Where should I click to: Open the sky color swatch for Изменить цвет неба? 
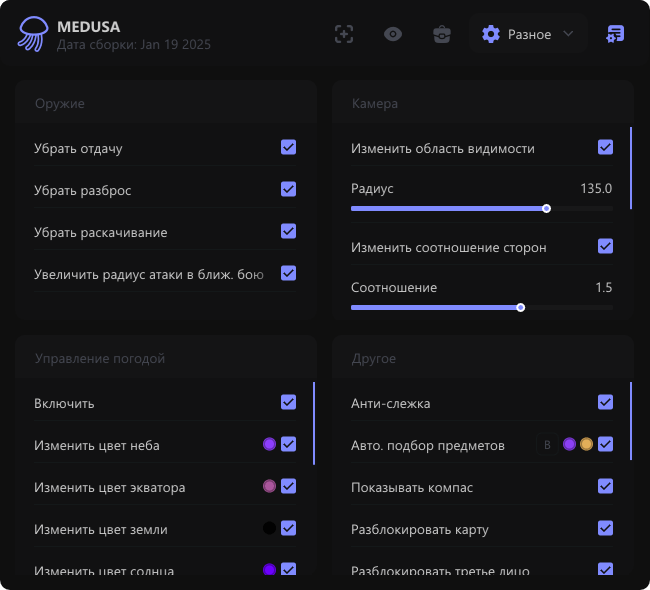point(269,445)
